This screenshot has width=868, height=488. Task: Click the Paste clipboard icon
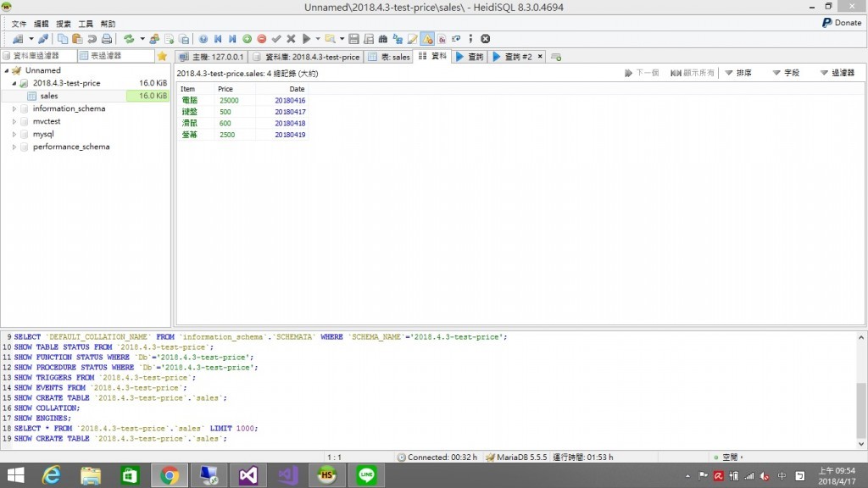[77, 39]
